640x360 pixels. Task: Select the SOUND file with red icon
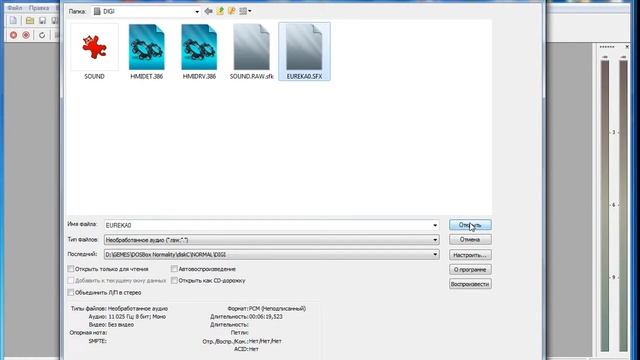(x=94, y=51)
